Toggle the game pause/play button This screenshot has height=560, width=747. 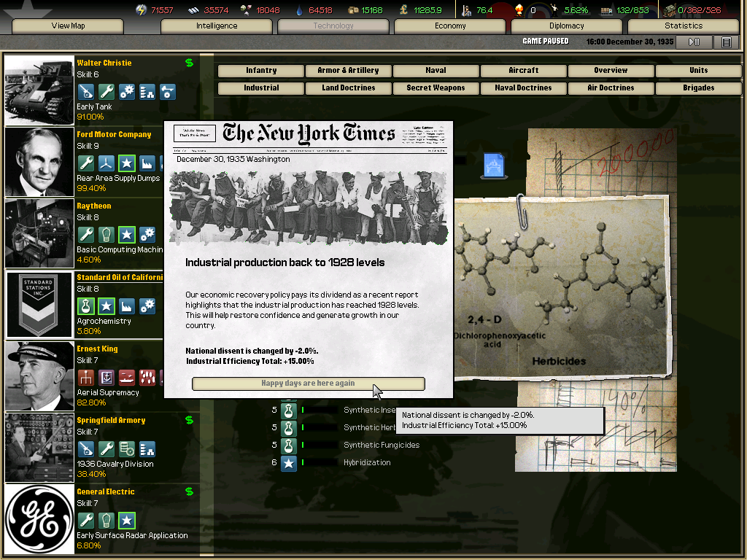[694, 42]
